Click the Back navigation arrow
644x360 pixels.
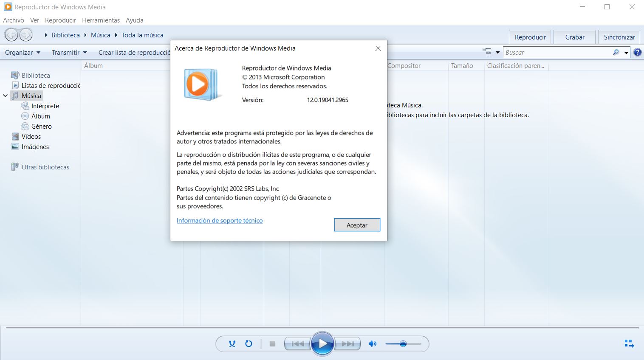click(11, 35)
